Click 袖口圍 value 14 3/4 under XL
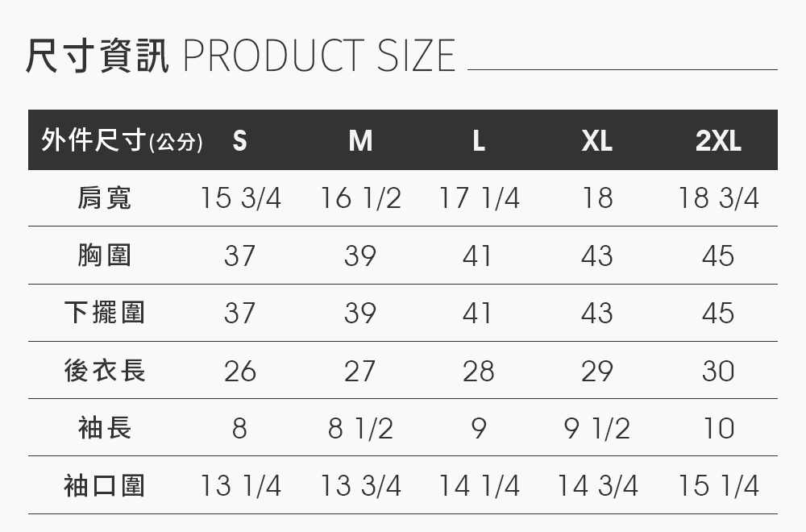The image size is (806, 532). pyautogui.click(x=597, y=486)
